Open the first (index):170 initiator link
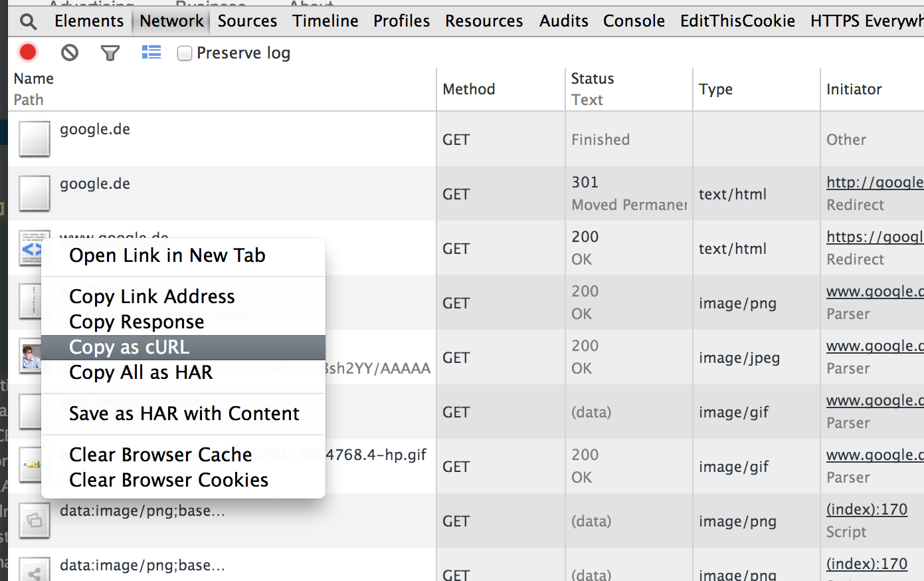924x581 pixels. [867, 509]
